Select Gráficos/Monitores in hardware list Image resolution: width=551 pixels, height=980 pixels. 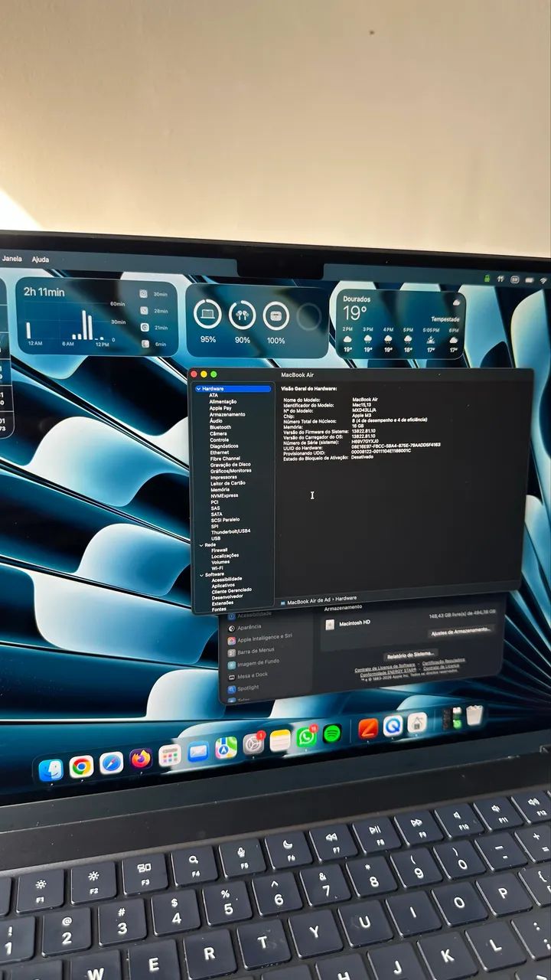231,470
